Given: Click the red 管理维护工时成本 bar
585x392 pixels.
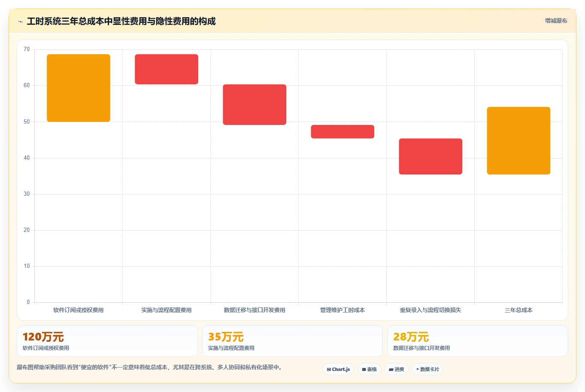Looking at the screenshot, I should [343, 132].
